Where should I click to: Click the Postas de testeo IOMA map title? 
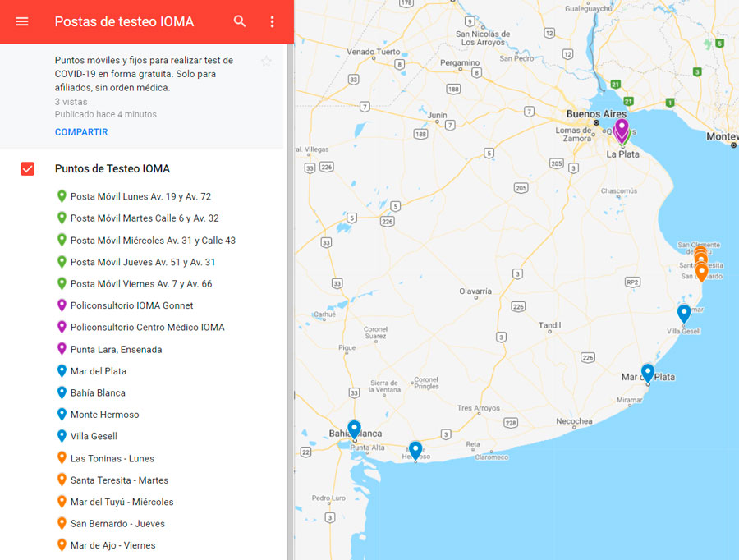click(124, 21)
